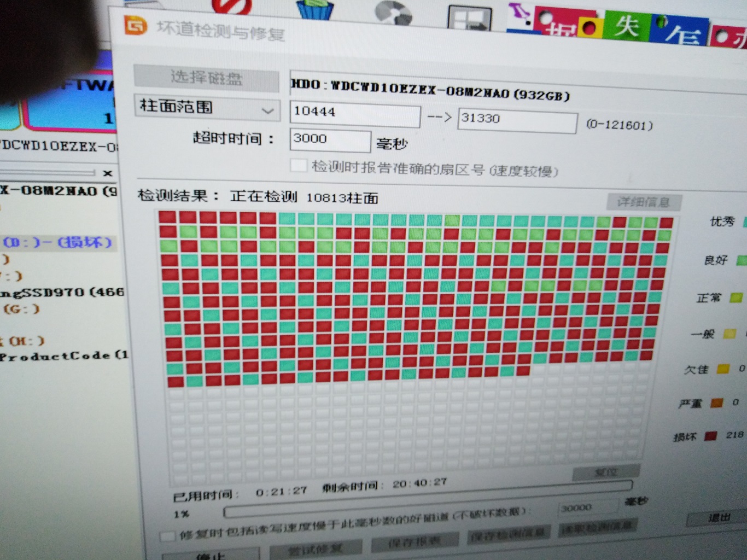Click the 退出 exit button
This screenshot has width=747, height=560.
(x=719, y=517)
